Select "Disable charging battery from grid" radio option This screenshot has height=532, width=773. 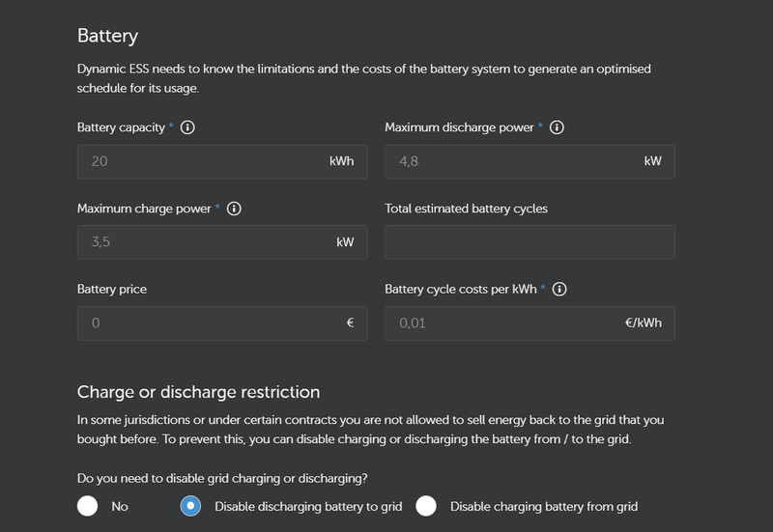(x=426, y=506)
